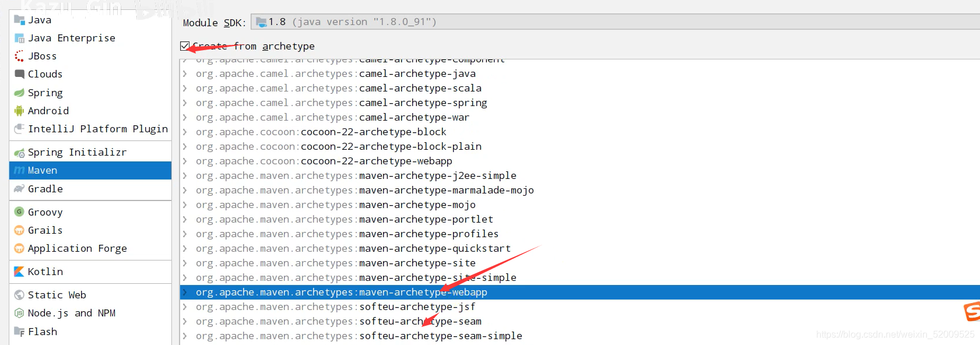This screenshot has height=345, width=980.
Task: Click the Flash icon
Action: click(x=19, y=332)
